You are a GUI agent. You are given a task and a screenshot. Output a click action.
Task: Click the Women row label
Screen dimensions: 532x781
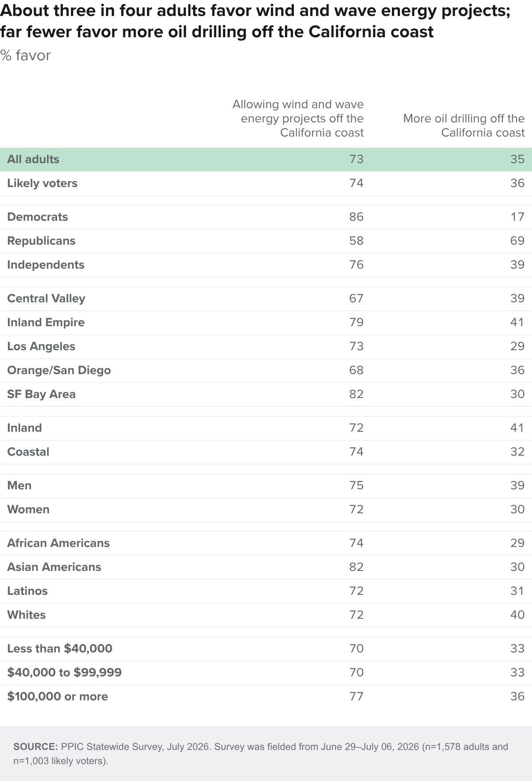pos(28,509)
